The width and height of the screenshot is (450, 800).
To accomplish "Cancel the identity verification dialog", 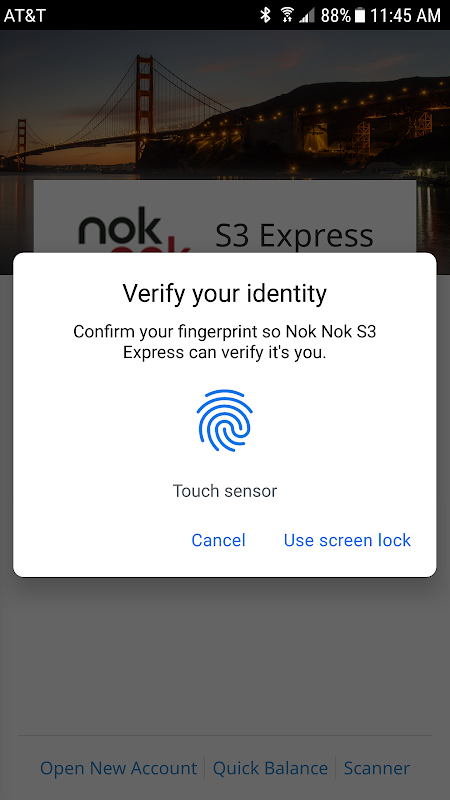I will coord(218,540).
